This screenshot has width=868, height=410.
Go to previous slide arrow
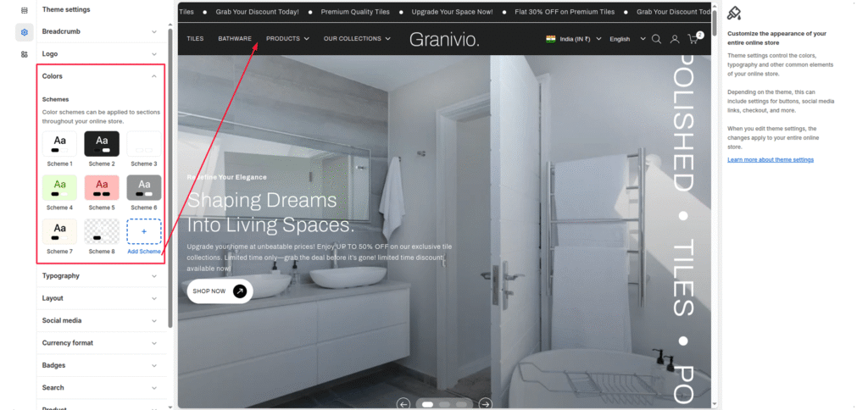[403, 404]
